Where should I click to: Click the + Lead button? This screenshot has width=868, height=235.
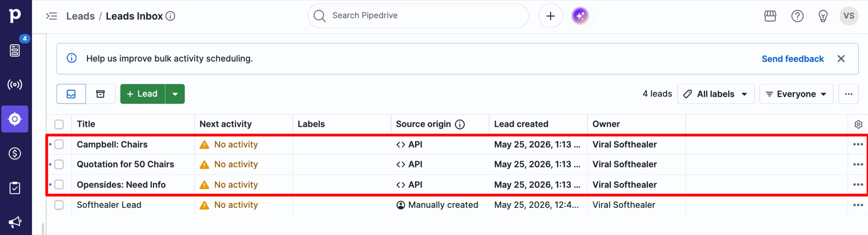point(142,94)
